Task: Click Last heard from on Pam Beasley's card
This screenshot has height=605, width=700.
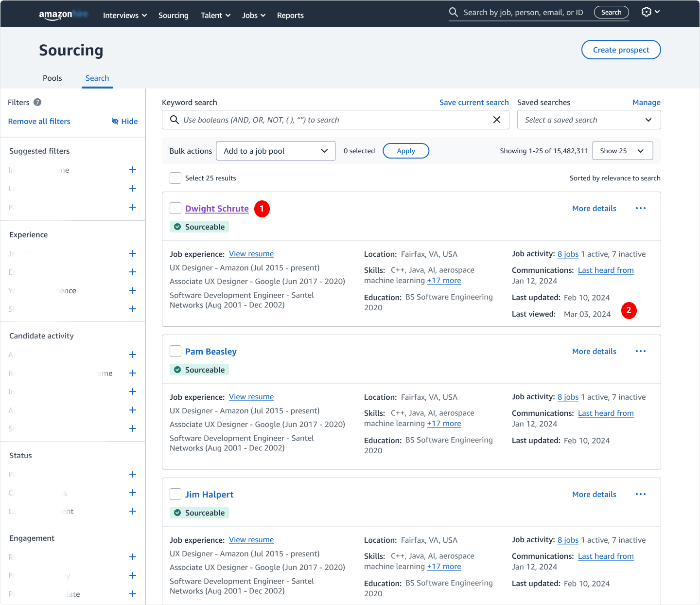Action: 606,413
